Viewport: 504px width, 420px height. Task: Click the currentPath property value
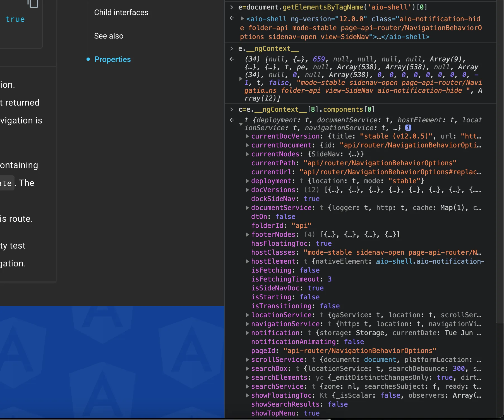click(380, 163)
